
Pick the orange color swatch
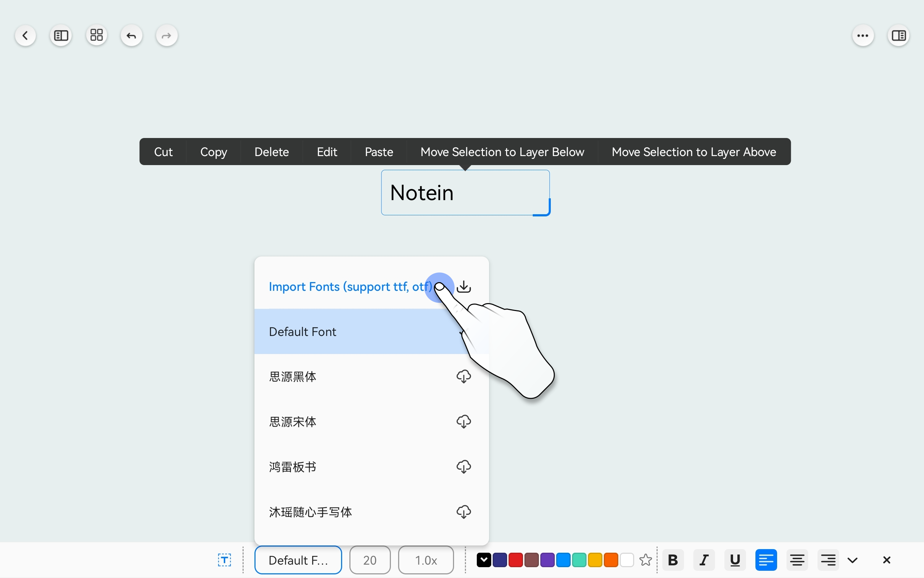(611, 560)
